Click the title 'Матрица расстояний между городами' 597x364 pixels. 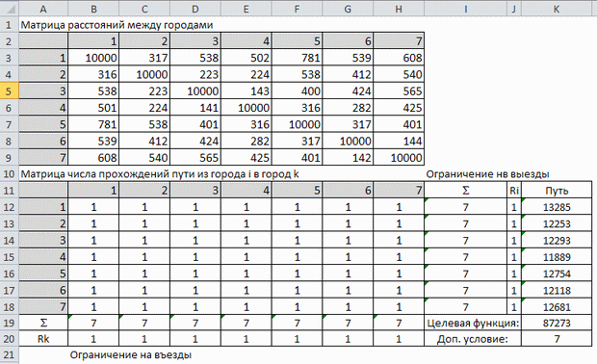[x=117, y=25]
